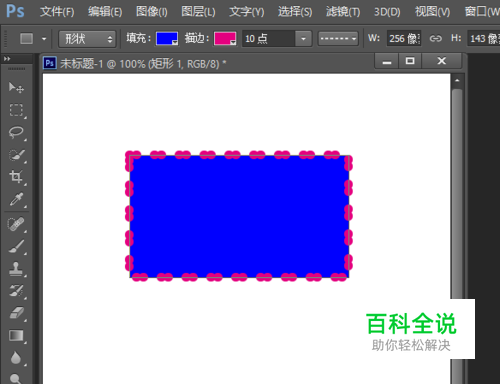This screenshot has height=384, width=500.
Task: Click the link width and height icon
Action: tap(435, 39)
